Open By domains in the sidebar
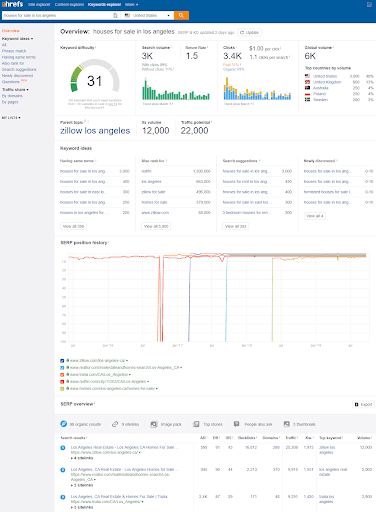This screenshot has height=512, width=376. 12,96
